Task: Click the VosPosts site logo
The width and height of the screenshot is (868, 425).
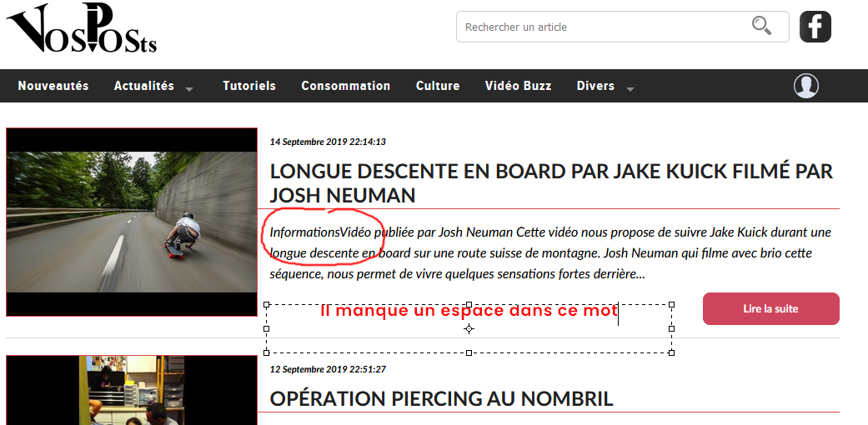Action: (82, 28)
